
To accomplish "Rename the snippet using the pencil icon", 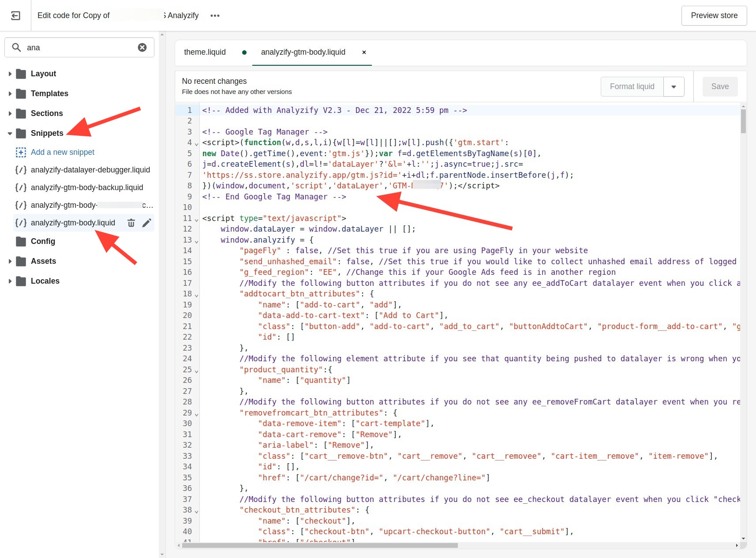I will click(147, 223).
